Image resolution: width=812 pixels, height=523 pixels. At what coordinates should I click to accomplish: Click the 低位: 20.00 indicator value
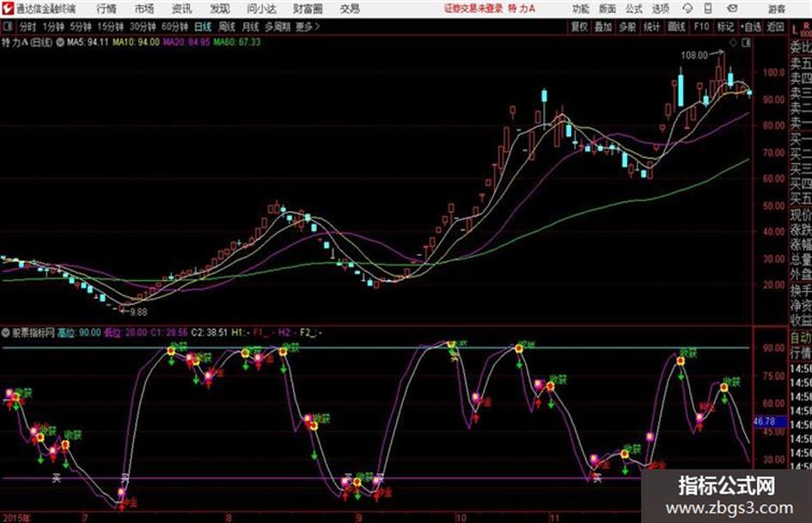tap(125, 332)
